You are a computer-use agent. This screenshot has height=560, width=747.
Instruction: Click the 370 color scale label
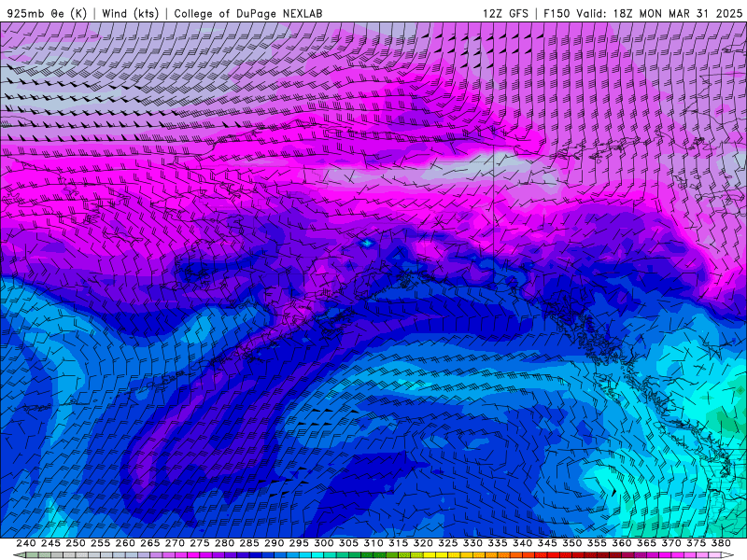671,543
